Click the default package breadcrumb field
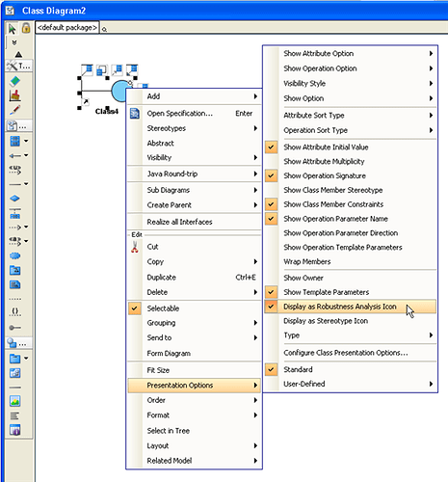The image size is (448, 482). 67,28
